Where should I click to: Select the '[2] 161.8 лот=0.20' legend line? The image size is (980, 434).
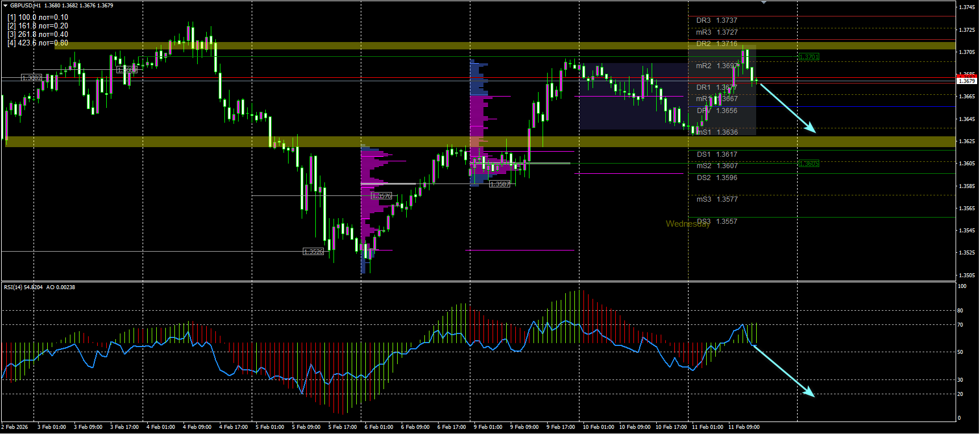point(37,26)
